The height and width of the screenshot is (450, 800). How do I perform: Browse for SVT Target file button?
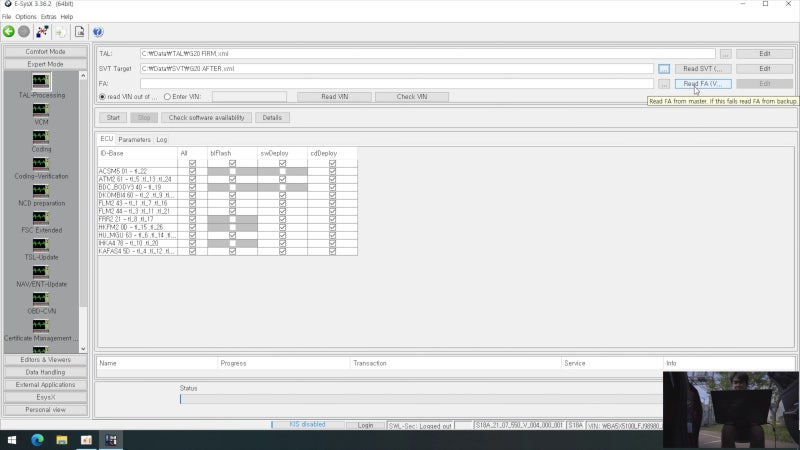(x=664, y=68)
